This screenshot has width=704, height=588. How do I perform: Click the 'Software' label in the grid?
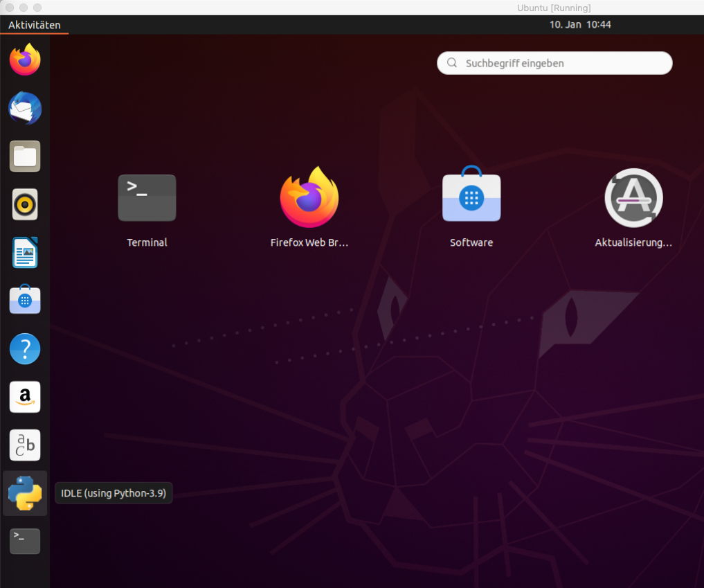tap(471, 242)
